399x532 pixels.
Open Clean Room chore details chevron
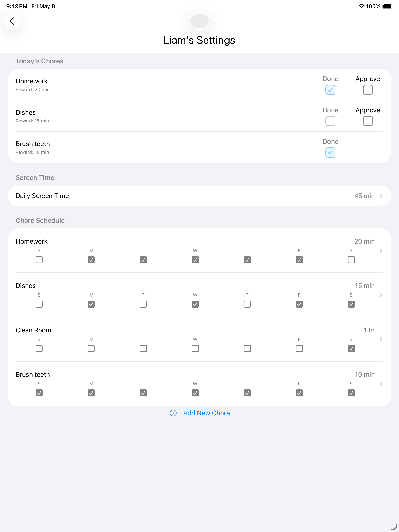coord(381,339)
